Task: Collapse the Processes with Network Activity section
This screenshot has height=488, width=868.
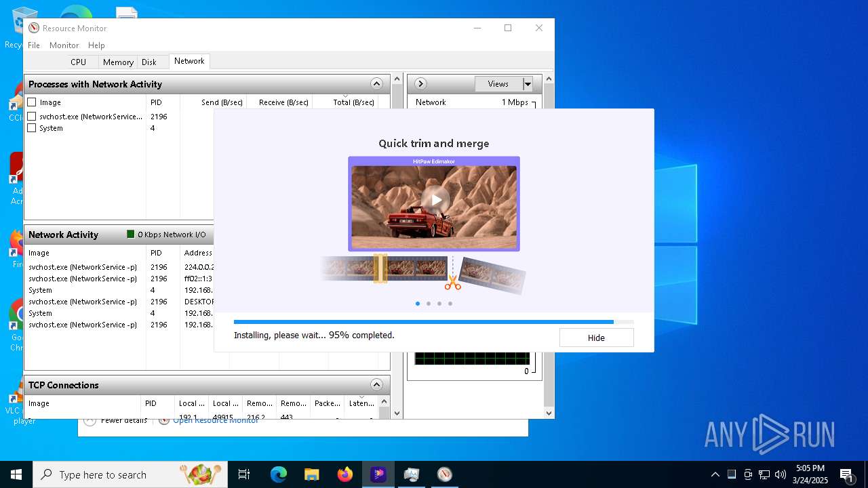Action: (377, 84)
